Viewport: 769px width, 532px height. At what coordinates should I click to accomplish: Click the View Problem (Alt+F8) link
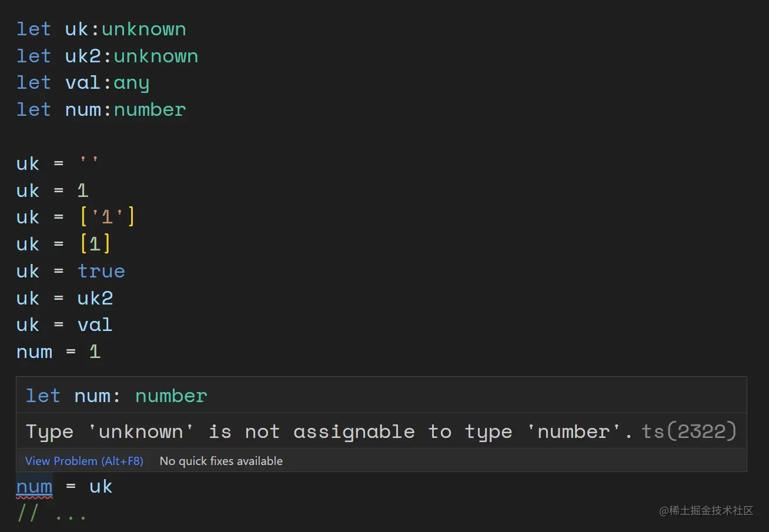pos(84,461)
